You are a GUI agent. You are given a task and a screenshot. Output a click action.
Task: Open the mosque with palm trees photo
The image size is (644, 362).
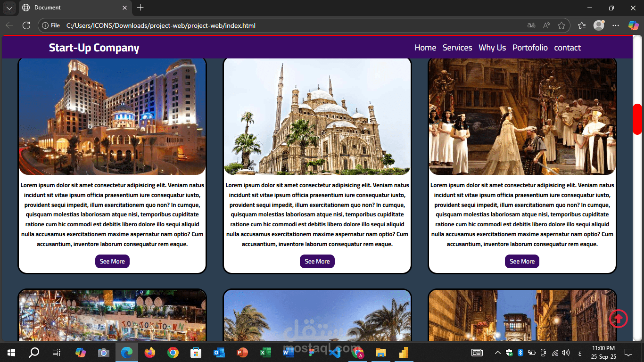point(317,116)
